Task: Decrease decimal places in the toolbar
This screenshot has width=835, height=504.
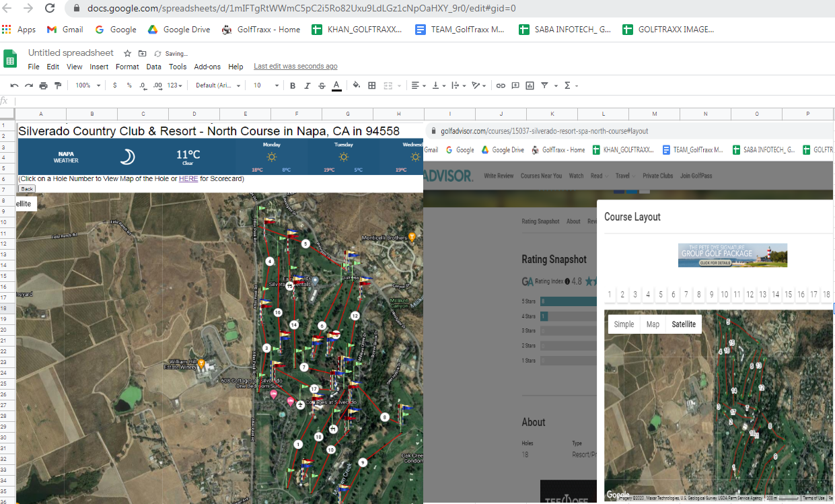Action: [143, 85]
